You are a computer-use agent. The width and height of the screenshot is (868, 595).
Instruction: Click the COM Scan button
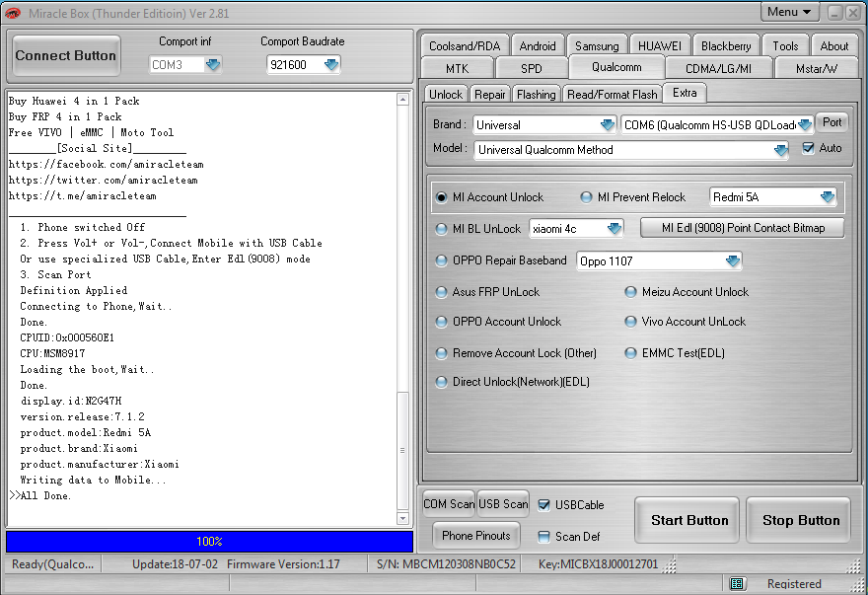click(449, 504)
